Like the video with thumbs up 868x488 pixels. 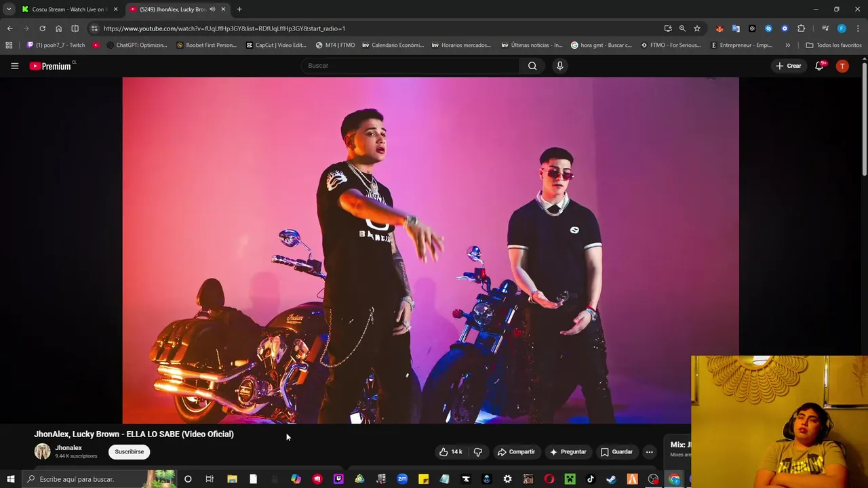point(451,452)
